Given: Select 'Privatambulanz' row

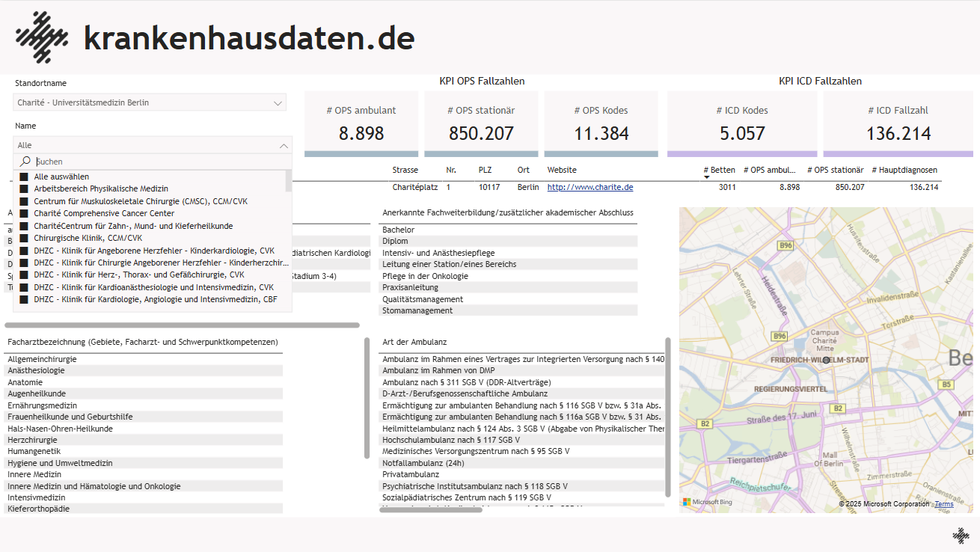Looking at the screenshot, I should point(521,474).
